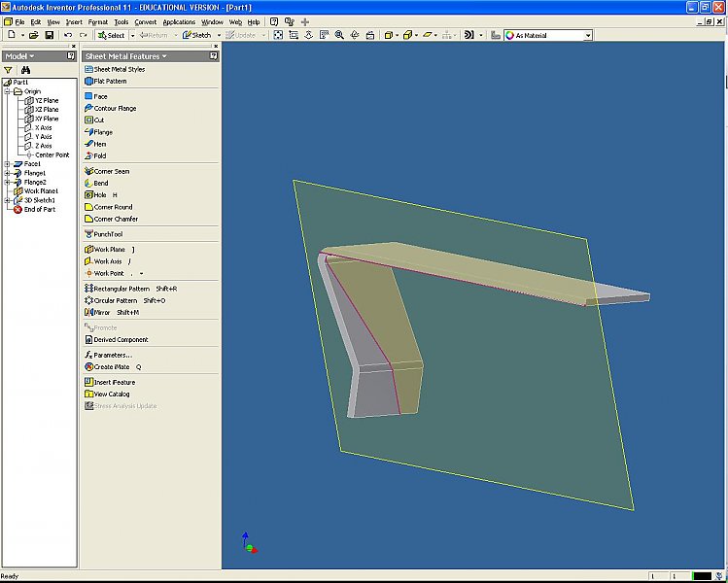Open the Mirror feature tool
728x583 pixels.
[102, 312]
